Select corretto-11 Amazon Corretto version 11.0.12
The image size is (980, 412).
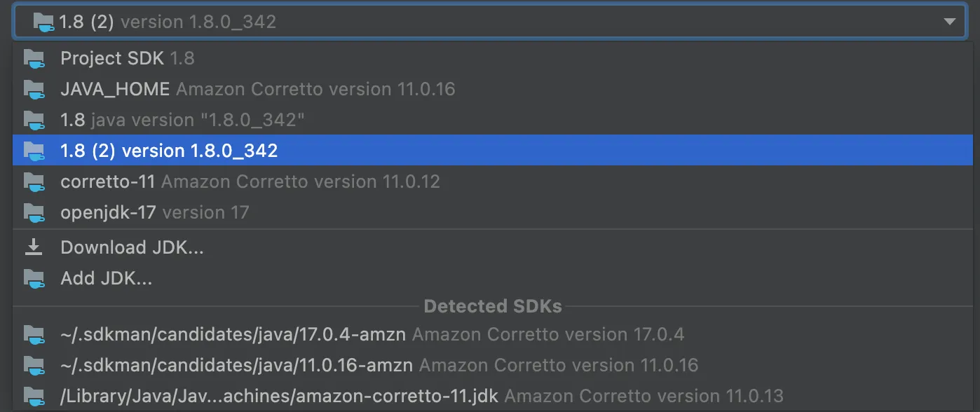click(250, 181)
